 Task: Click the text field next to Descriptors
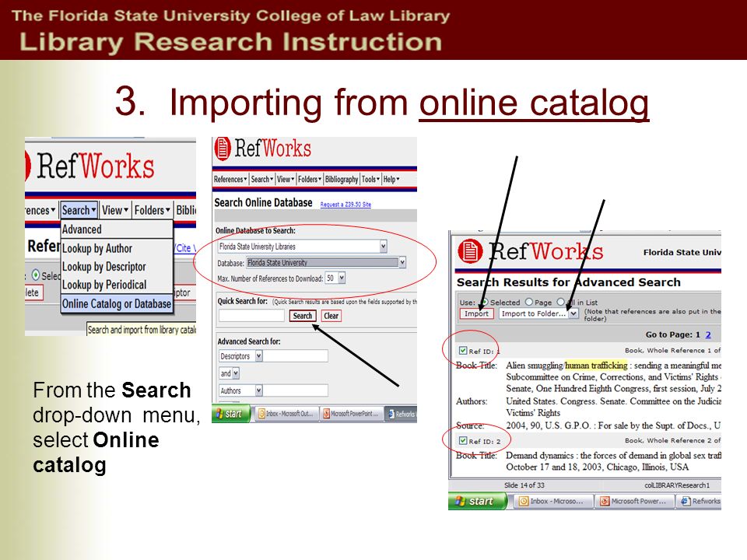click(296, 355)
